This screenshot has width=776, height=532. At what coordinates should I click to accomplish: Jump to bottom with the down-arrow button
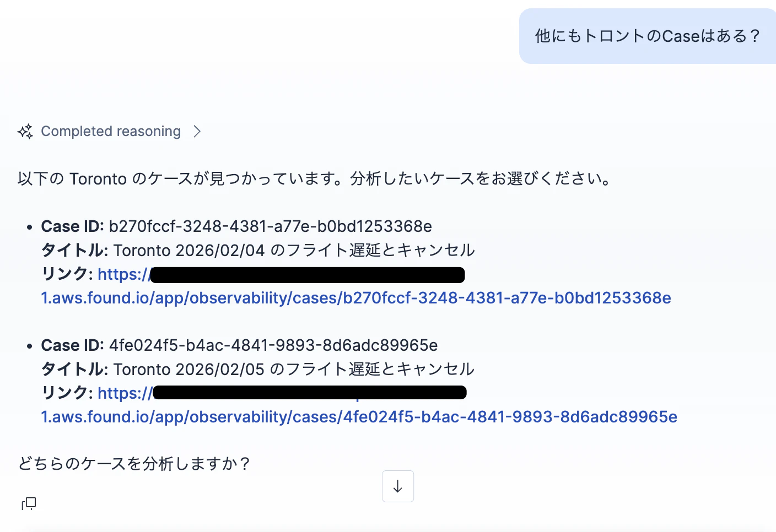pyautogui.click(x=398, y=486)
